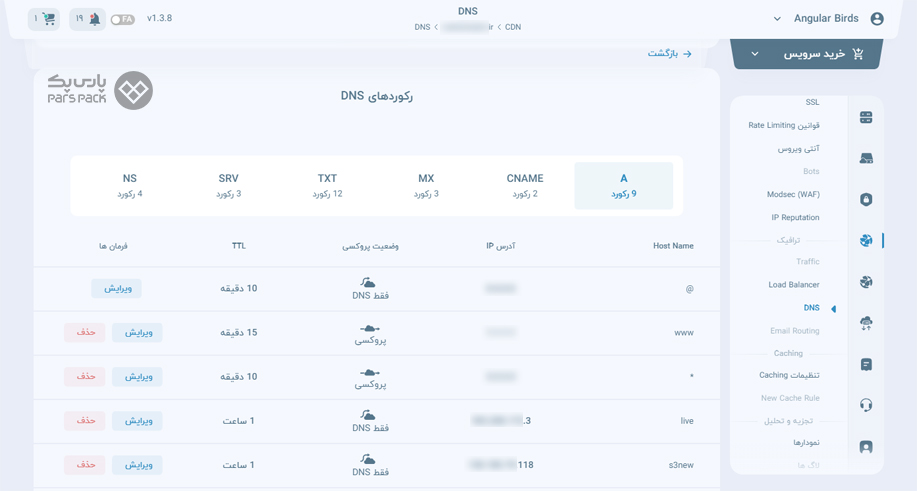Click the live host name cell
The width and height of the screenshot is (917, 491).
[x=687, y=421]
